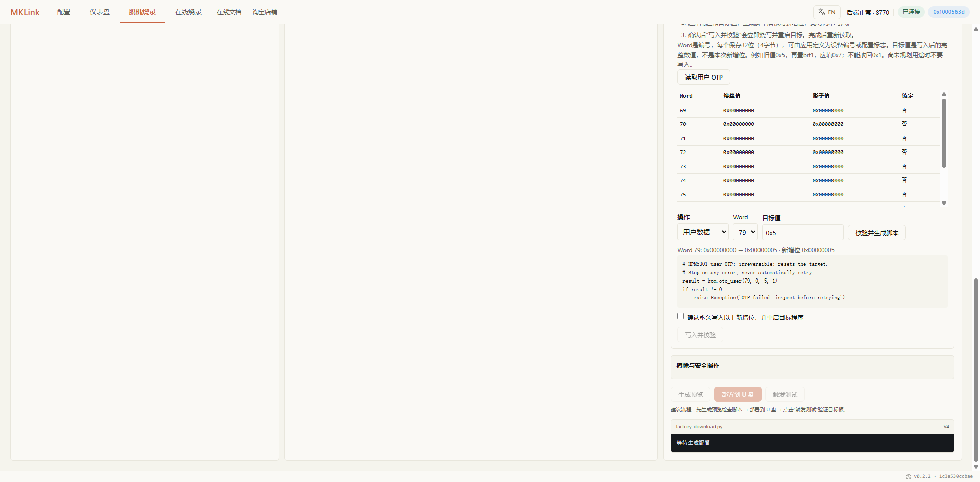The height and width of the screenshot is (482, 980).
Task: Click the Word 79 summary line
Action: point(756,250)
